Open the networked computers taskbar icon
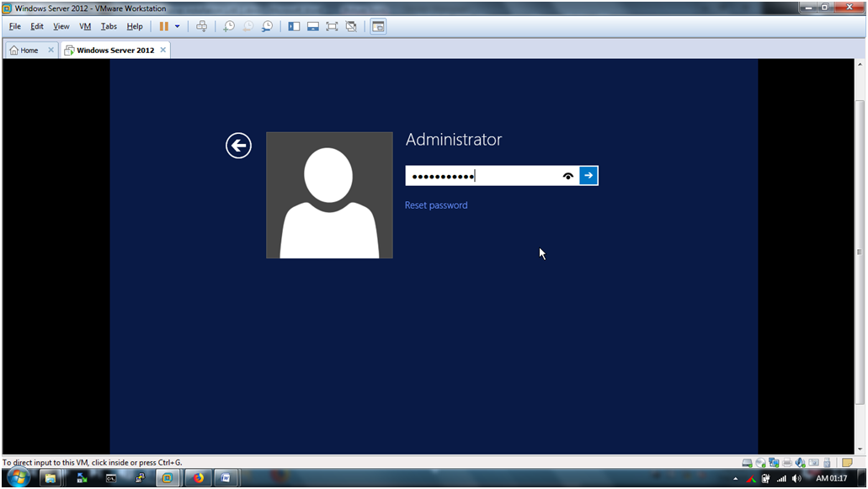This screenshot has width=868, height=489. point(140,478)
